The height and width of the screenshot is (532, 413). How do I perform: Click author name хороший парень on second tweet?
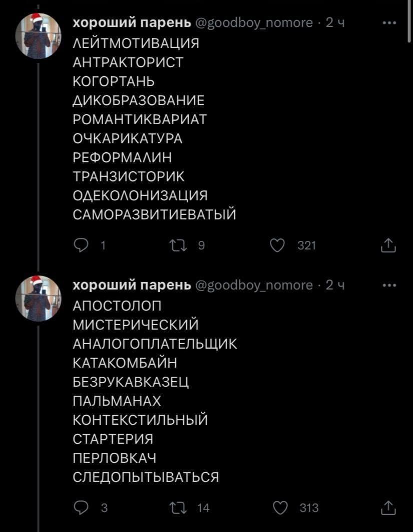132,285
